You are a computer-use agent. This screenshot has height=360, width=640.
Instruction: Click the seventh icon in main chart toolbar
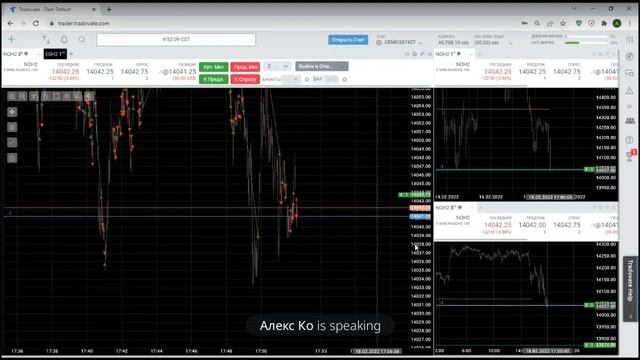click(78, 96)
